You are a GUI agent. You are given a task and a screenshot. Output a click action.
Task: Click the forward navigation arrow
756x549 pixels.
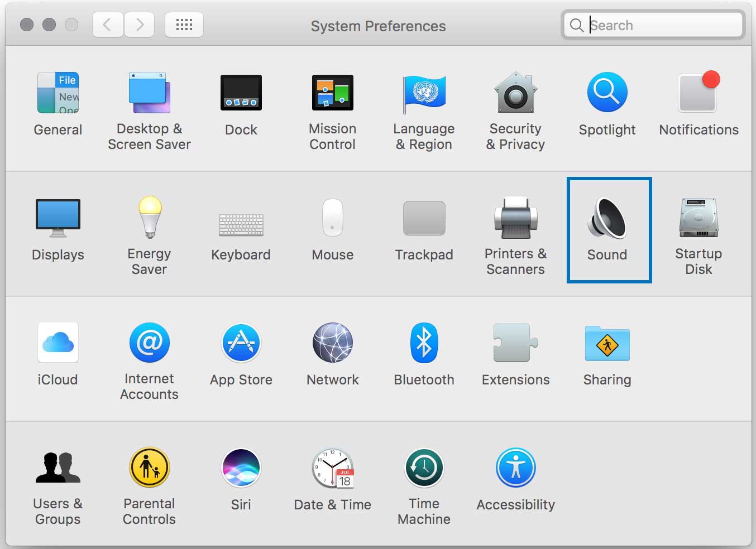coord(139,25)
